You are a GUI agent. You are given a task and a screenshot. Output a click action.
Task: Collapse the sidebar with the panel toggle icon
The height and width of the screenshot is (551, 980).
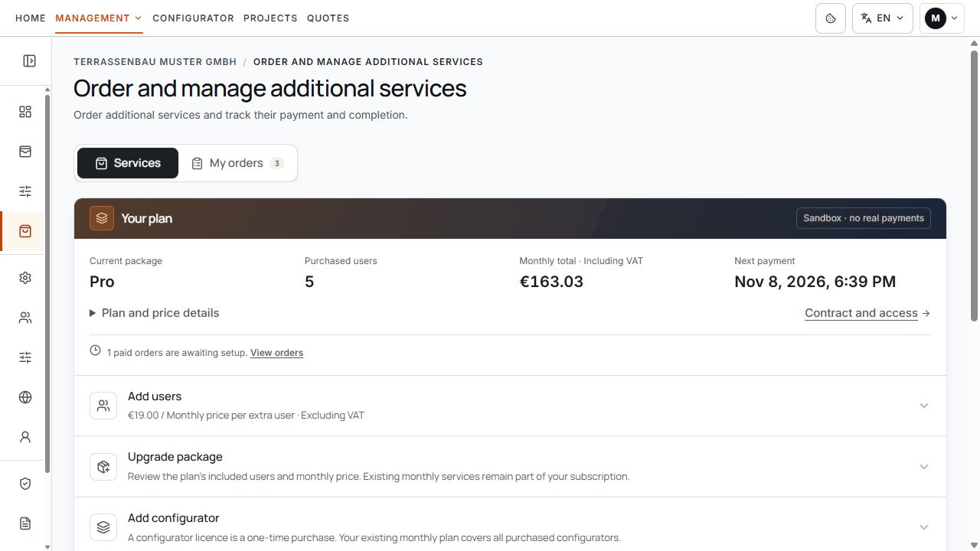tap(29, 61)
